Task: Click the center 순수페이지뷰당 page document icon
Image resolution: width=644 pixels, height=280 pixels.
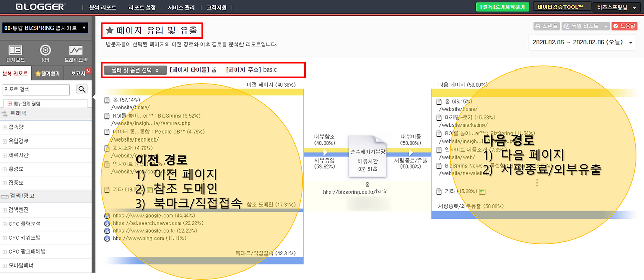Action: [367, 155]
